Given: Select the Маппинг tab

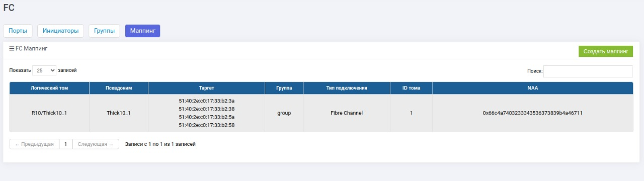Looking at the screenshot, I should pos(143,31).
